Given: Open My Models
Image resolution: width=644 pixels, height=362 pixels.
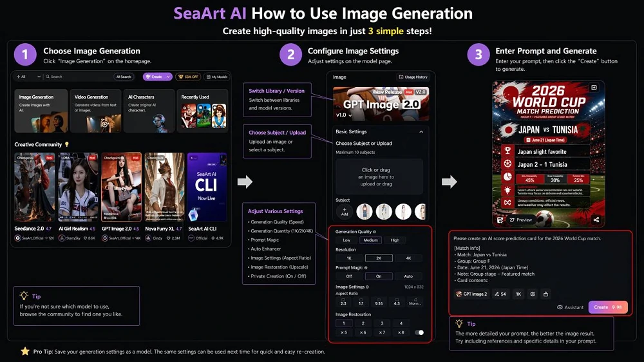Looking at the screenshot, I should pos(217,77).
